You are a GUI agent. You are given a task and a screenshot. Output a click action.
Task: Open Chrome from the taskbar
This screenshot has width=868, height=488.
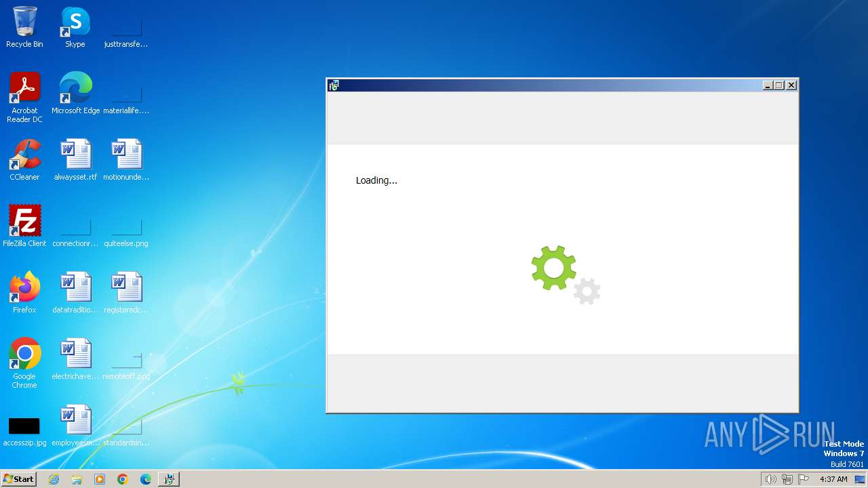[123, 479]
